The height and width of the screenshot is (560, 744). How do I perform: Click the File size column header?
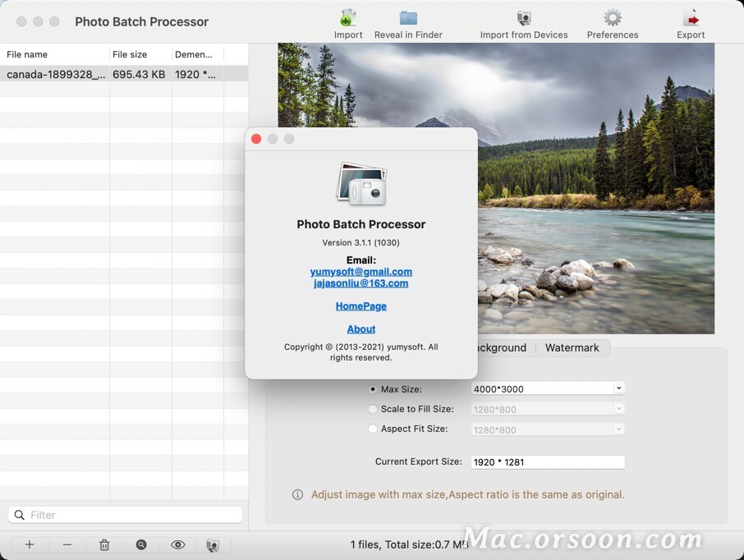pos(140,54)
